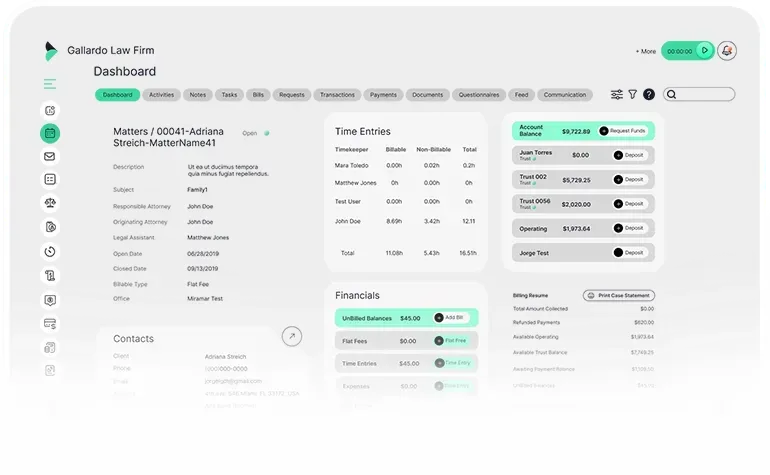Click into the search input field
This screenshot has height=475, width=770.
699,94
